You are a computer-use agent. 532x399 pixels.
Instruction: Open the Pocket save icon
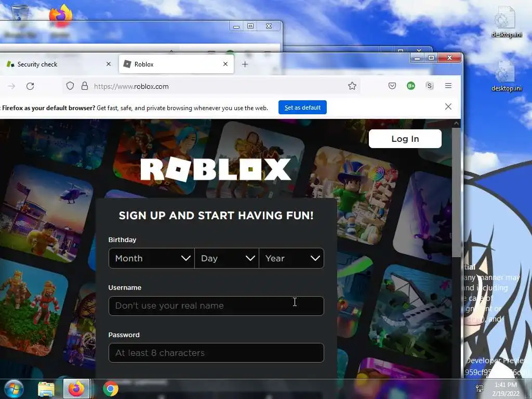(x=392, y=86)
